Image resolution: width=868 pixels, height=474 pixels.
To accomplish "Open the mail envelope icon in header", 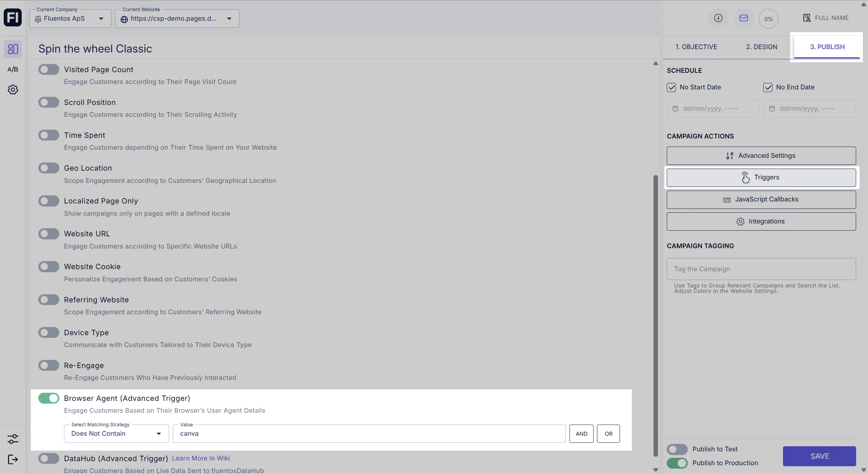I will 743,18.
